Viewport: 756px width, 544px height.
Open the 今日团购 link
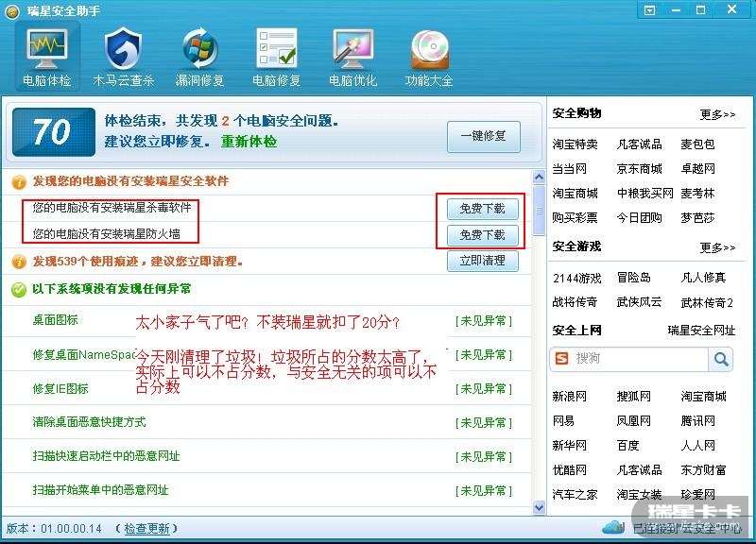[640, 218]
